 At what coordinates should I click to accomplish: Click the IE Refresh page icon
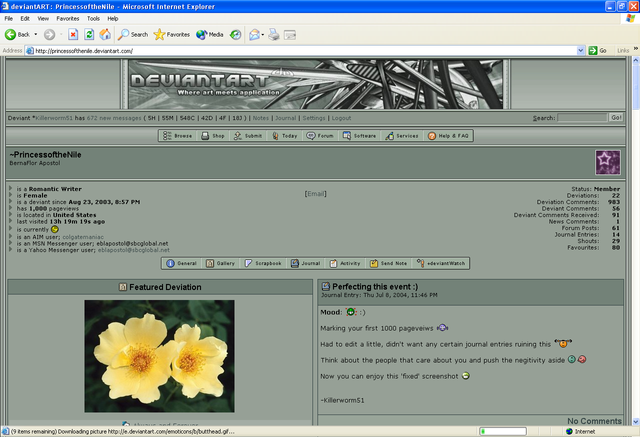[x=88, y=34]
